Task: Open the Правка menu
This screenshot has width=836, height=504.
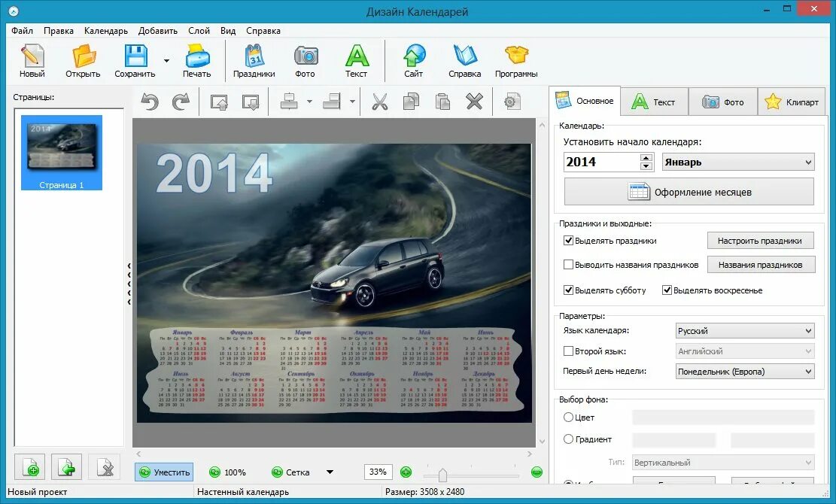Action: pos(59,30)
